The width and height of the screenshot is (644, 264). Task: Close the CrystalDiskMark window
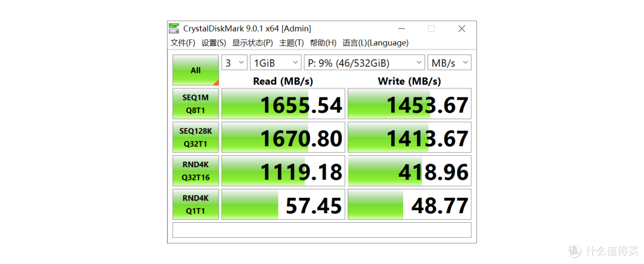coord(462,29)
